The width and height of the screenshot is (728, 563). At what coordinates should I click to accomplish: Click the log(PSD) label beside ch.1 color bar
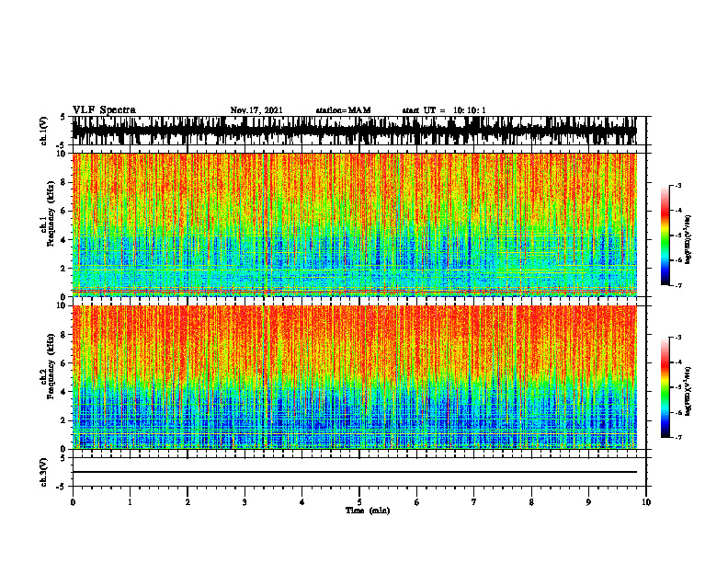(x=688, y=239)
